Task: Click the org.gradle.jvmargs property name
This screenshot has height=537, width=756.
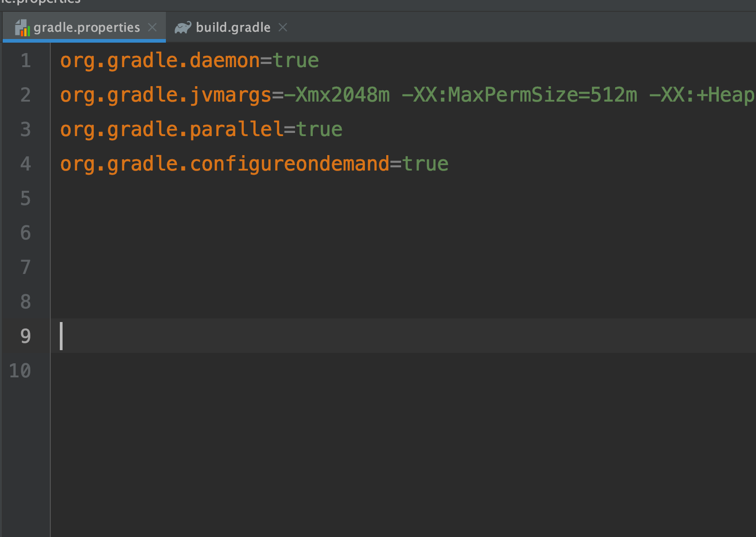Action: tap(163, 95)
